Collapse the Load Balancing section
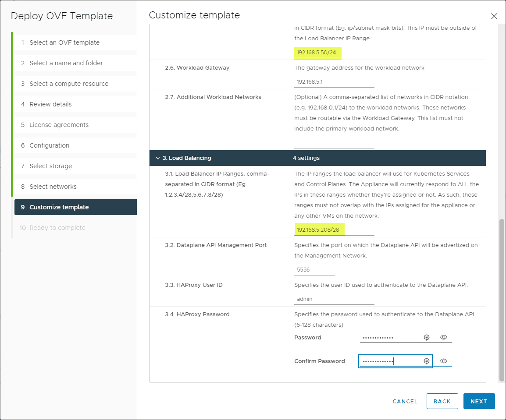The image size is (506, 420). [x=158, y=158]
